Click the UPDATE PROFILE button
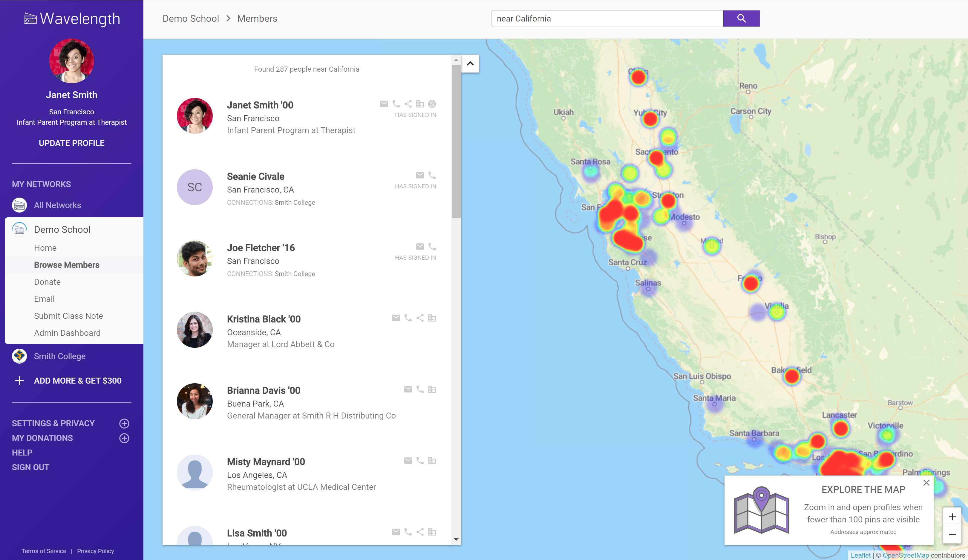The height and width of the screenshot is (560, 968). tap(71, 143)
